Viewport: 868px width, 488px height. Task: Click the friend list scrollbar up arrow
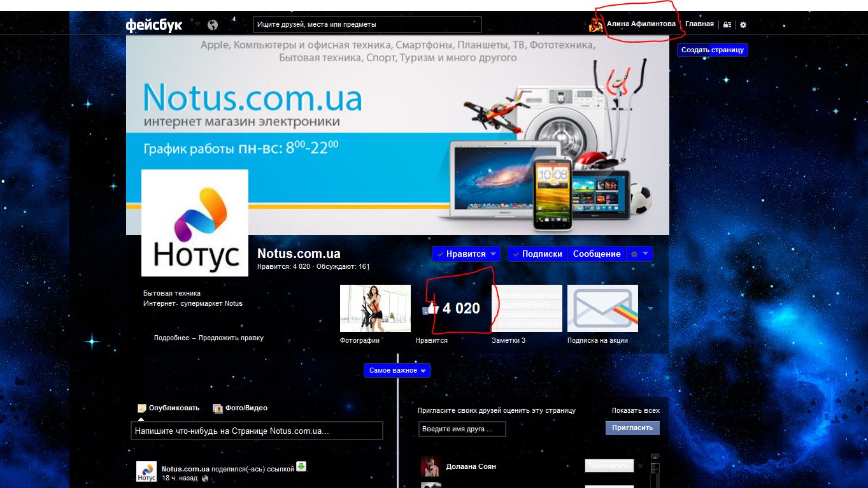point(655,458)
